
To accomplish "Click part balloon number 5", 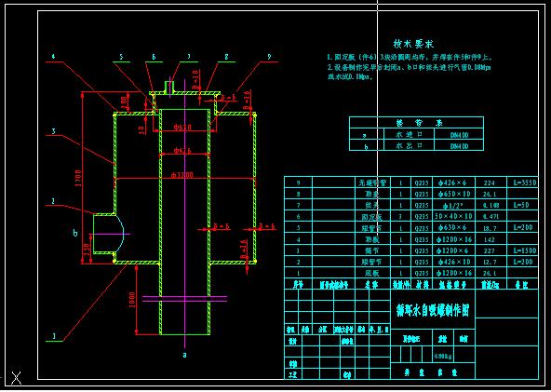I will pos(121,57).
